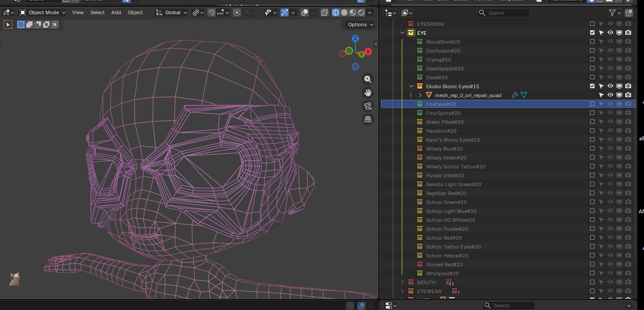
Task: Enable the Hazelnut#20 collection checkbox
Action: click(x=592, y=131)
